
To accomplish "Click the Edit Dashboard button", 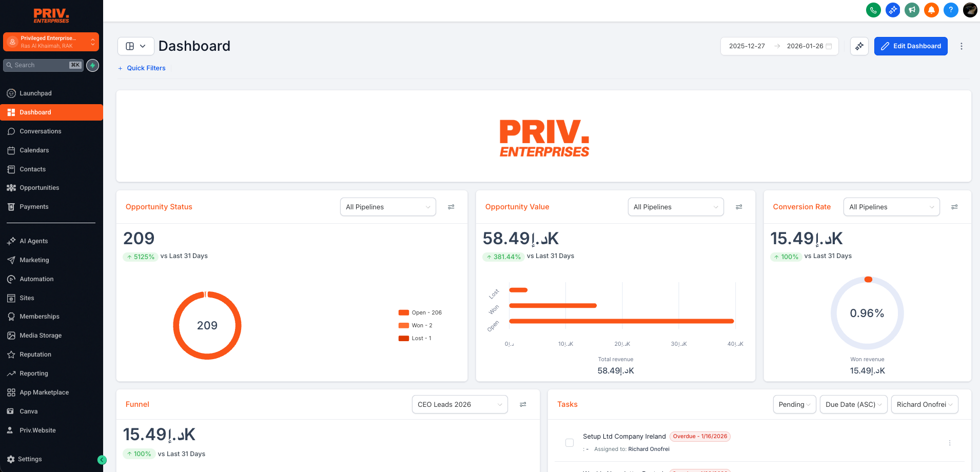I will click(911, 46).
